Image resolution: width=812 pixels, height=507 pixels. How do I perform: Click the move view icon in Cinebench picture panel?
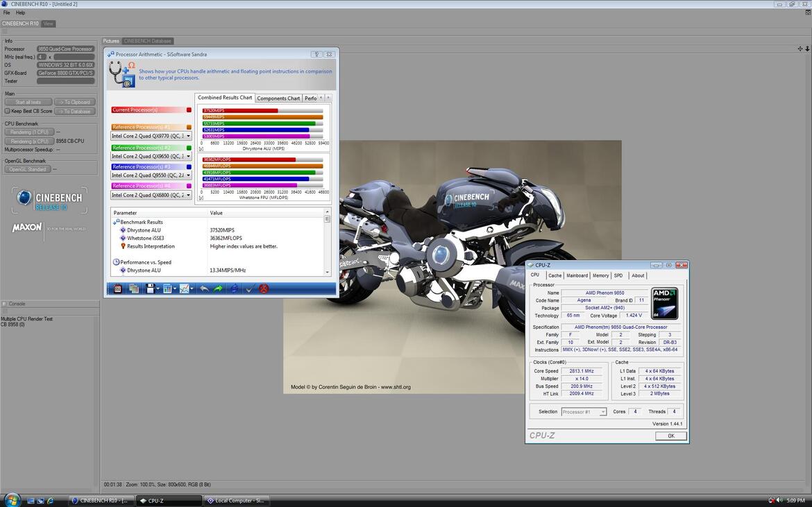pyautogui.click(x=800, y=49)
